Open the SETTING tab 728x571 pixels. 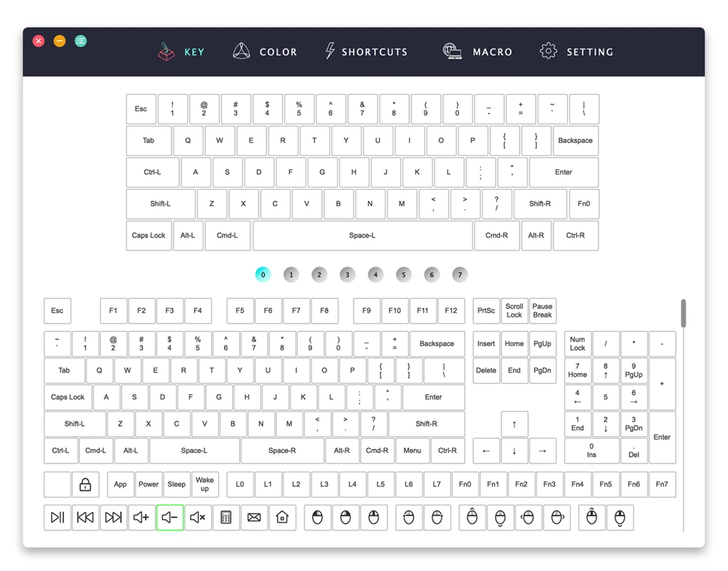590,52
